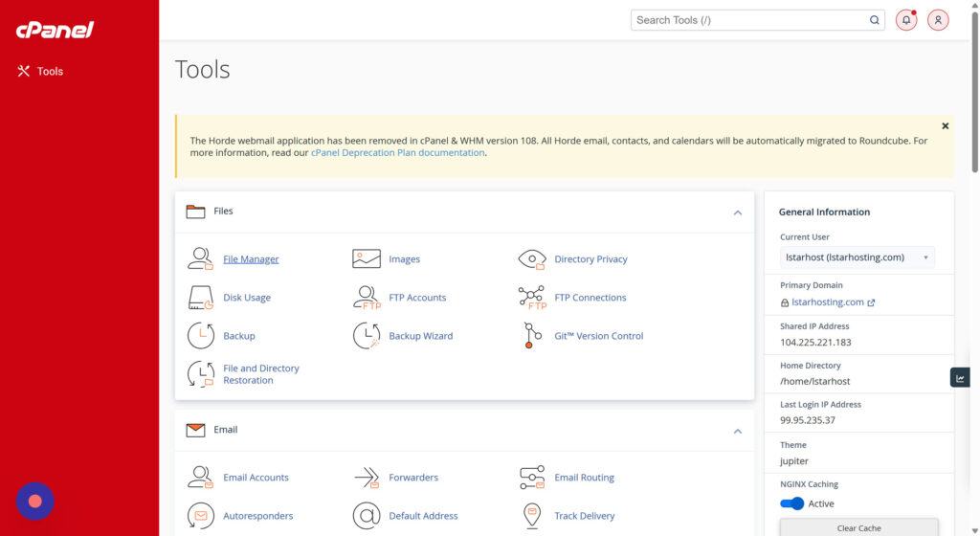
Task: Open the Email Accounts link
Action: pos(256,478)
